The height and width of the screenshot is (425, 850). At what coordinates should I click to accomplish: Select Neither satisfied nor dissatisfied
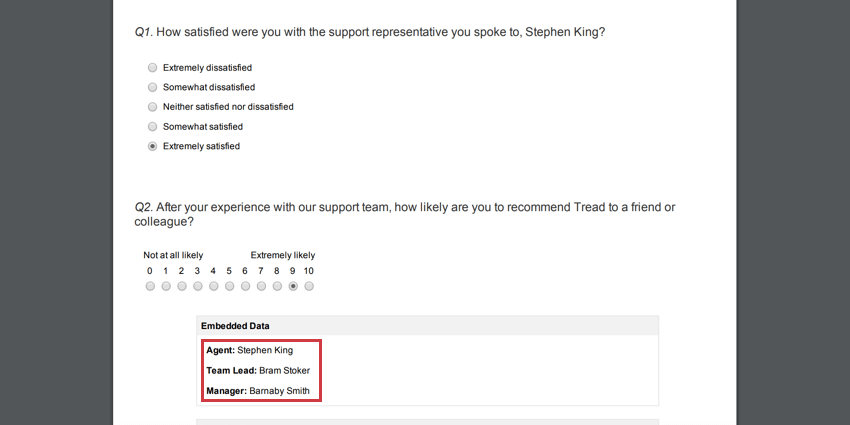coord(152,107)
